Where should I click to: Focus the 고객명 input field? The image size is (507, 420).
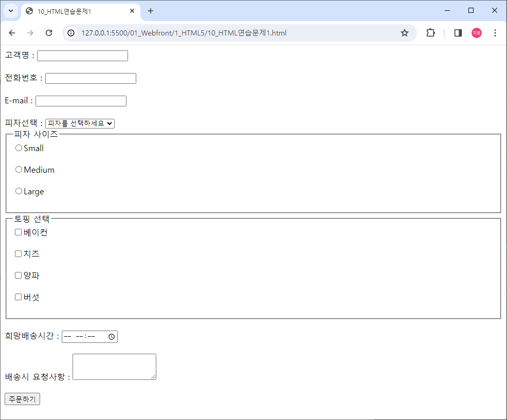(82, 56)
